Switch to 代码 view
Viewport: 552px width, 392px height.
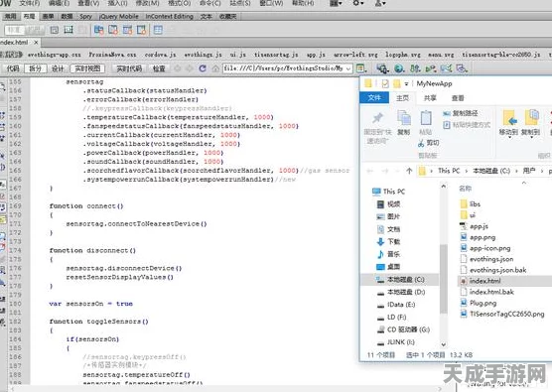point(13,68)
